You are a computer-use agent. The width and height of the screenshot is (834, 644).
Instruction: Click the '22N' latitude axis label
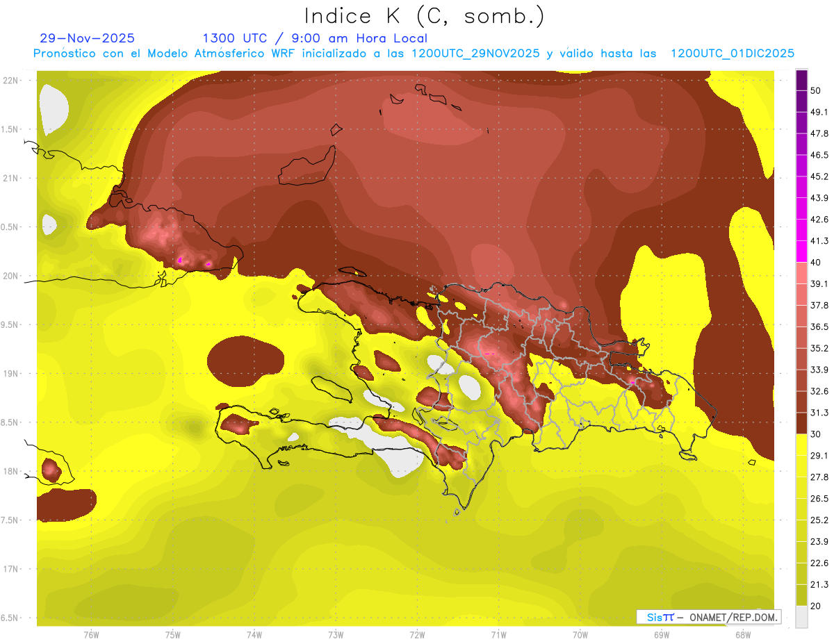pos(11,80)
